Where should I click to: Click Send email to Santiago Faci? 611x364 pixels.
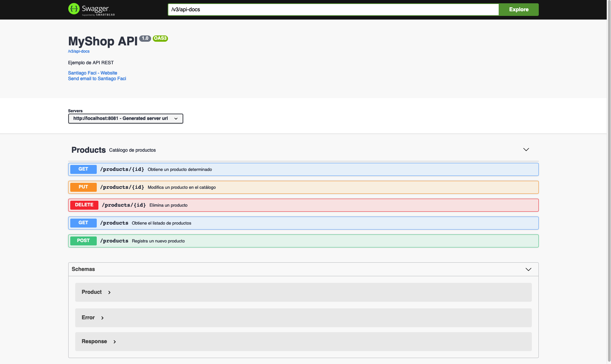[x=97, y=78]
